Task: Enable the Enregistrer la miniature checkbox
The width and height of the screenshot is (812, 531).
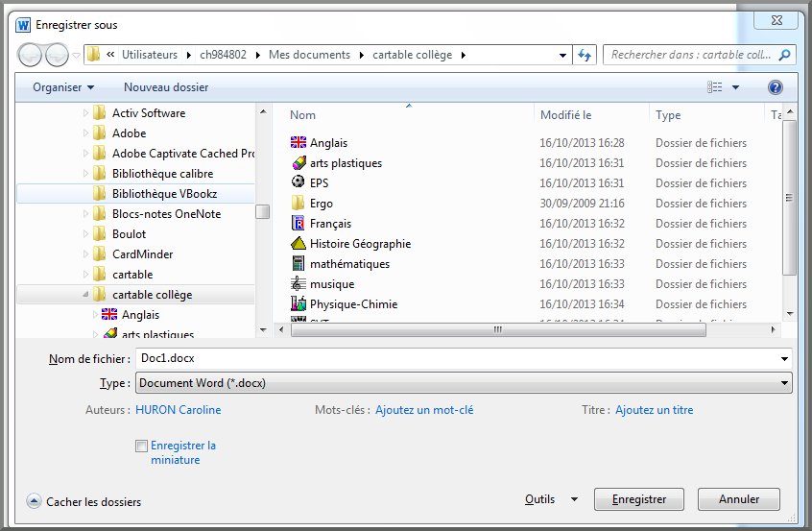Action: [142, 446]
